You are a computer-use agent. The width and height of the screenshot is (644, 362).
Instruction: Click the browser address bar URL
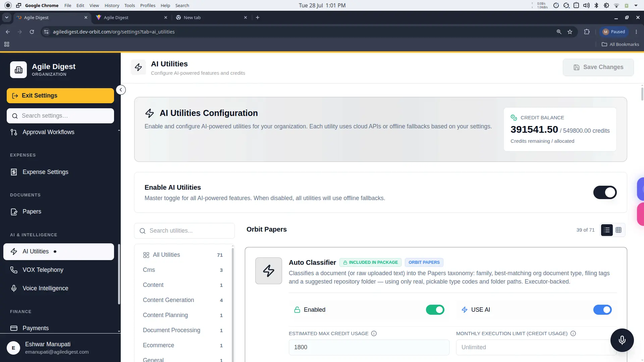tap(114, 32)
